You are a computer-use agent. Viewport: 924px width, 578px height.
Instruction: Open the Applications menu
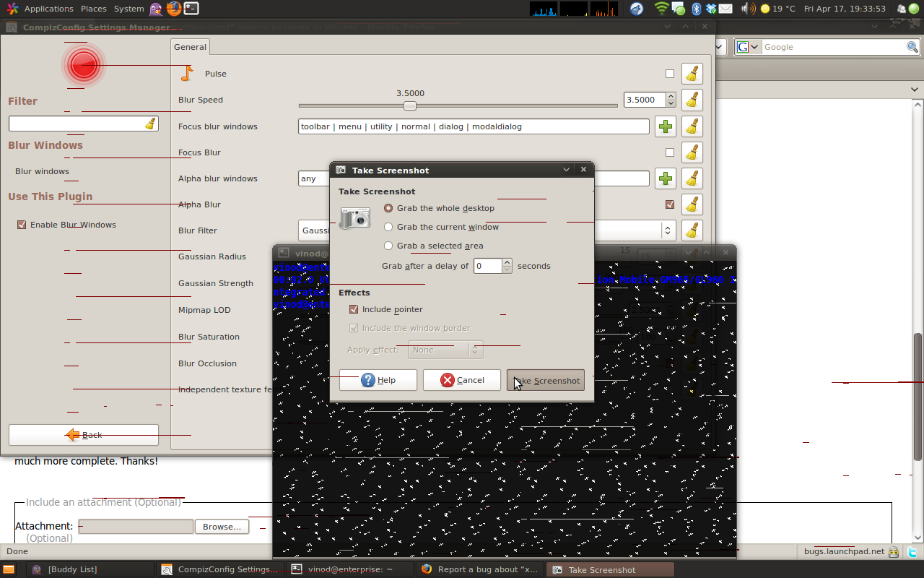tap(48, 9)
